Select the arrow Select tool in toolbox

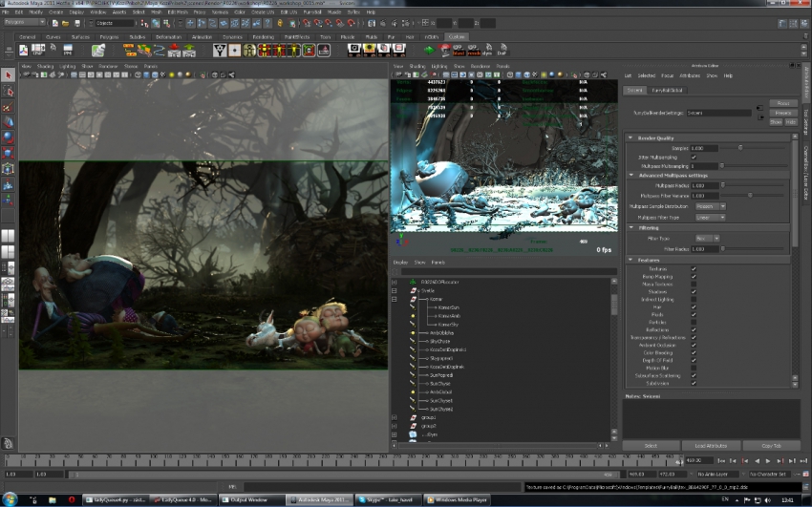[x=8, y=75]
